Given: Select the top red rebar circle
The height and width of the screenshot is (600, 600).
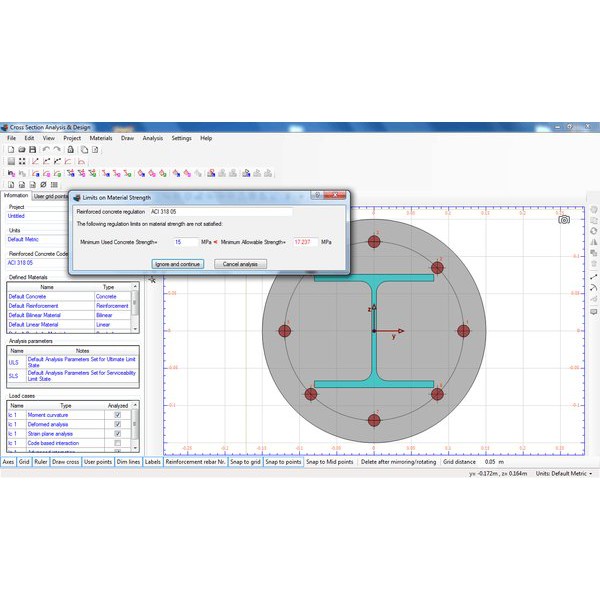Looking at the screenshot, I should click(x=374, y=242).
